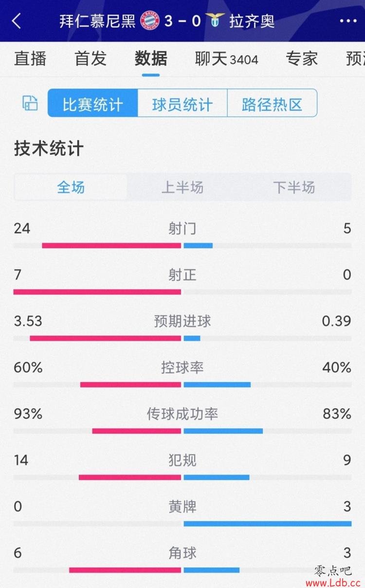Open the three-dot more options menu
The height and width of the screenshot is (588, 365).
pos(348,21)
